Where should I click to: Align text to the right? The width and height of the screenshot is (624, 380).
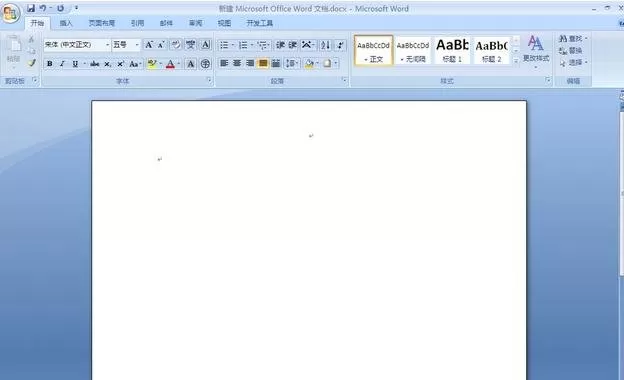click(x=250, y=63)
